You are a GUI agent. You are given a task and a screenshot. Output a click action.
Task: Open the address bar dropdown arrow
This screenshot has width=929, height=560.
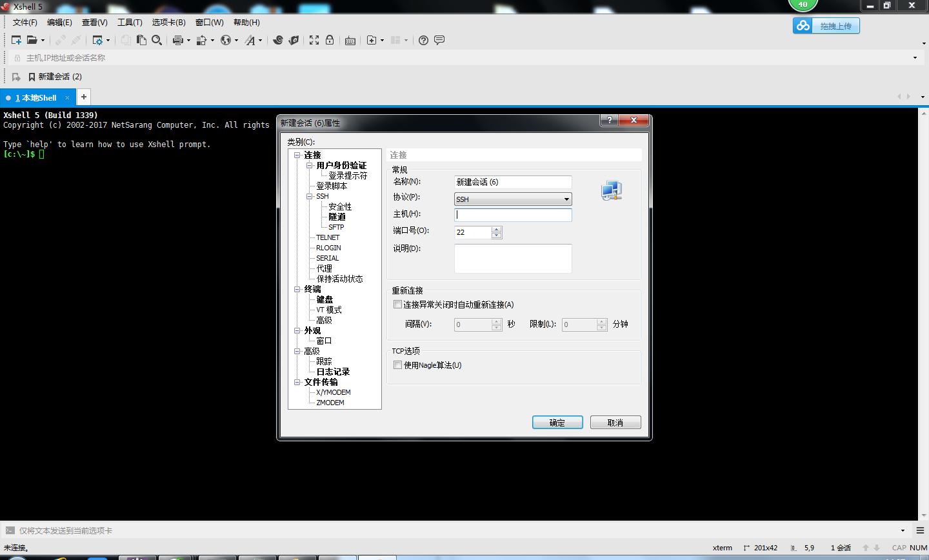915,58
